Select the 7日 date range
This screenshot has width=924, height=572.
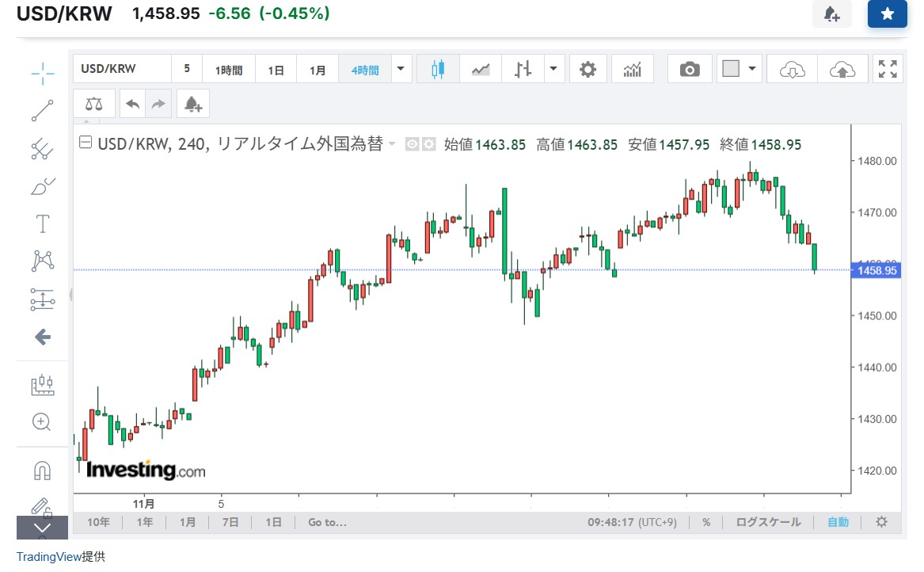[x=230, y=522]
